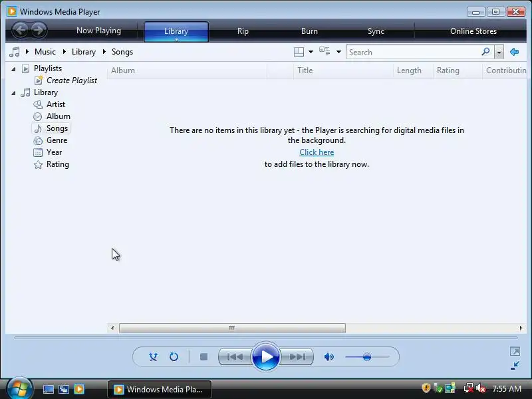This screenshot has width=532, height=399.
Task: Select Rating view in library tree
Action: pyautogui.click(x=57, y=164)
